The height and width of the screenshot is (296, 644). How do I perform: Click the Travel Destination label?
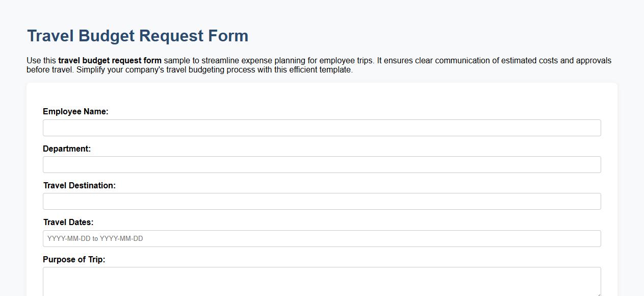[79, 185]
